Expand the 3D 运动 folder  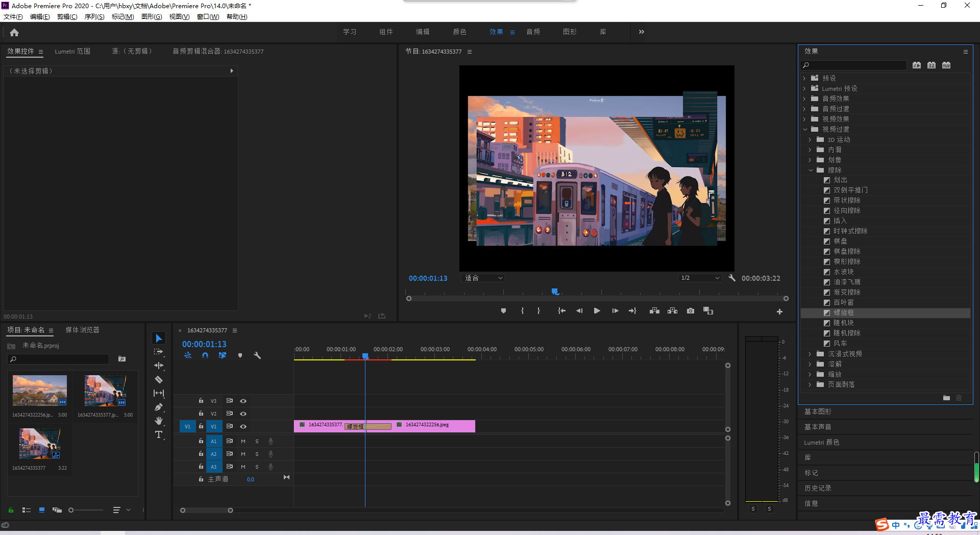click(810, 139)
